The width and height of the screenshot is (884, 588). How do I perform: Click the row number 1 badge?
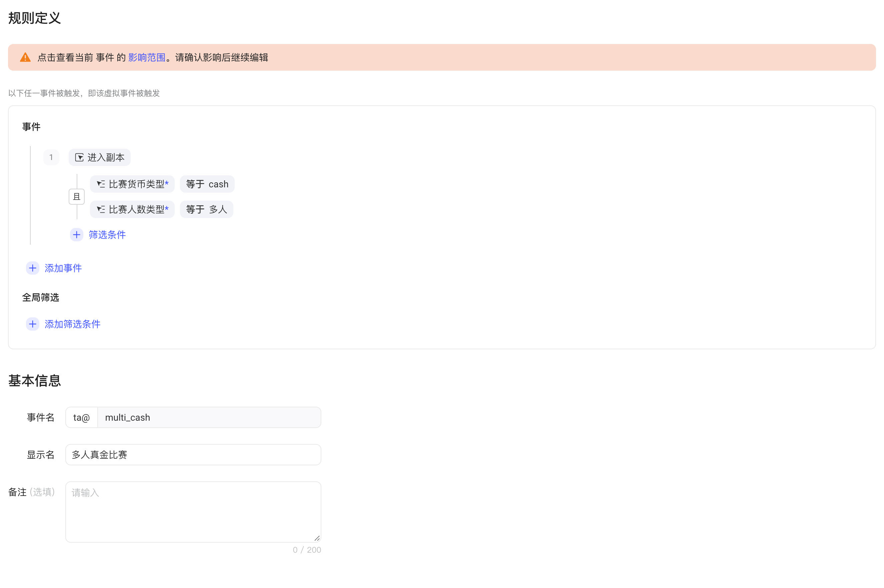[51, 157]
